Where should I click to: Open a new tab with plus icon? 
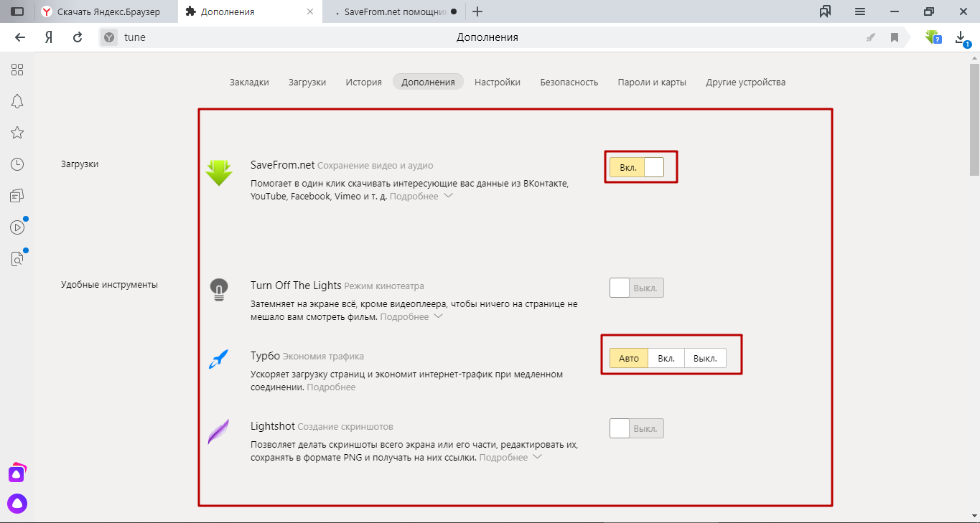[478, 11]
